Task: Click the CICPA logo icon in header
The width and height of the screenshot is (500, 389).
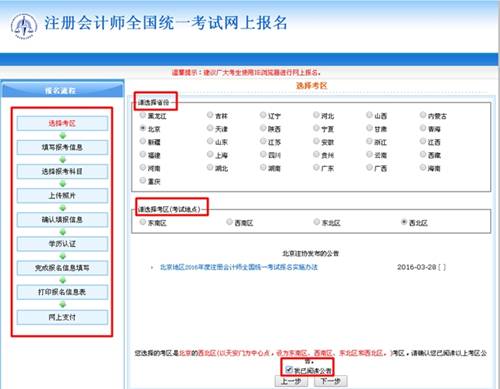Action: tap(23, 27)
